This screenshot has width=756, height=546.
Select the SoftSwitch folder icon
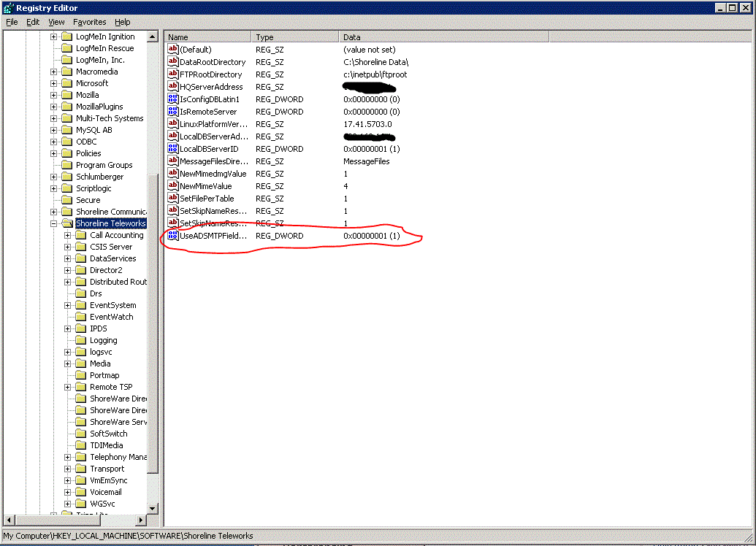81,434
